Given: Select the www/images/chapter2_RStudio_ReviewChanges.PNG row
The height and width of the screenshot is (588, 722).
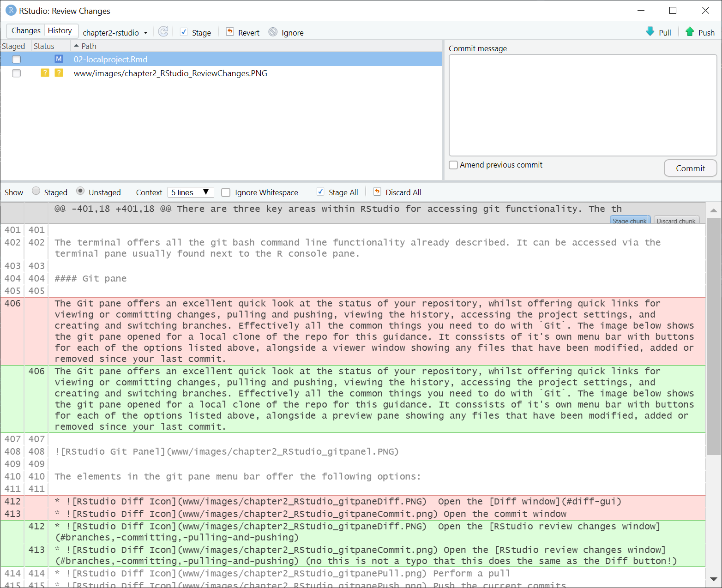Looking at the screenshot, I should pyautogui.click(x=221, y=73).
